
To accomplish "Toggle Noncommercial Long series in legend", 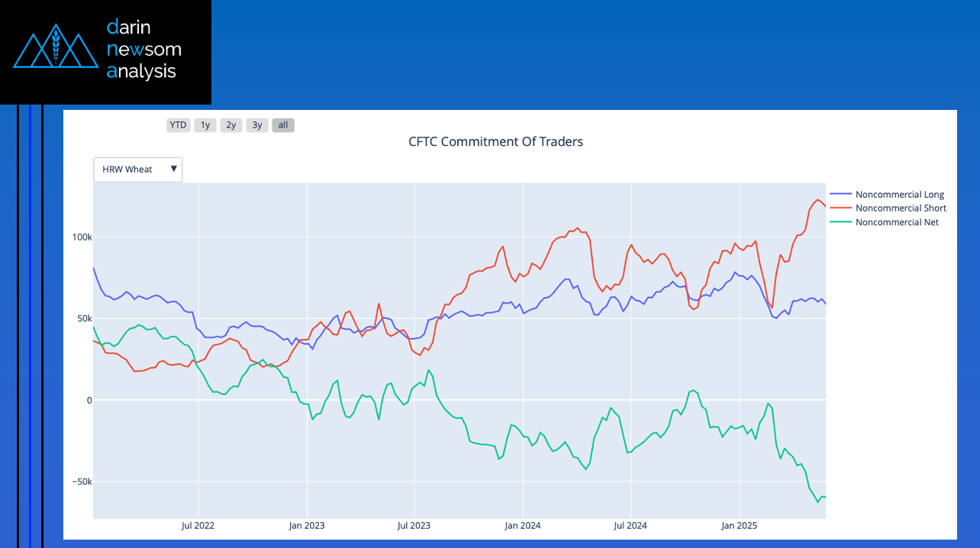I will (900, 195).
